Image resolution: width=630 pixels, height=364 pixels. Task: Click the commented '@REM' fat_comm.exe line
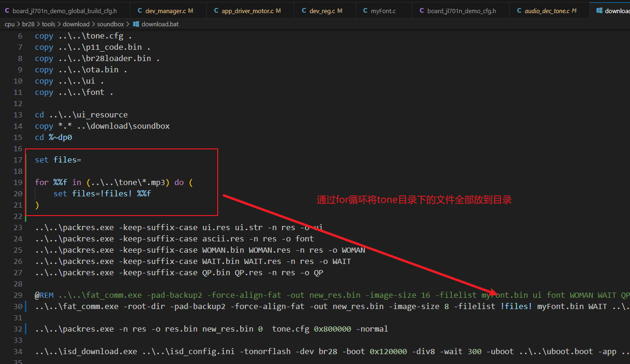coord(332,295)
